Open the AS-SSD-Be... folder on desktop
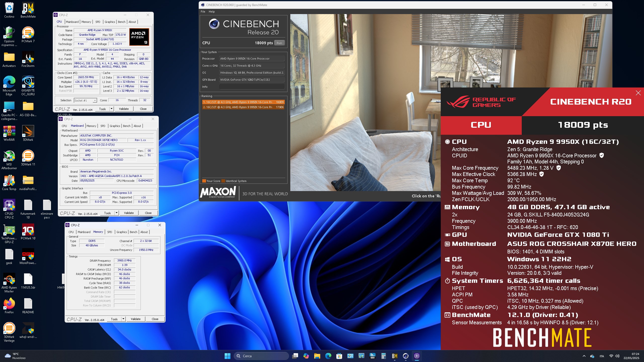The height and width of the screenshot is (362, 644). (28, 109)
